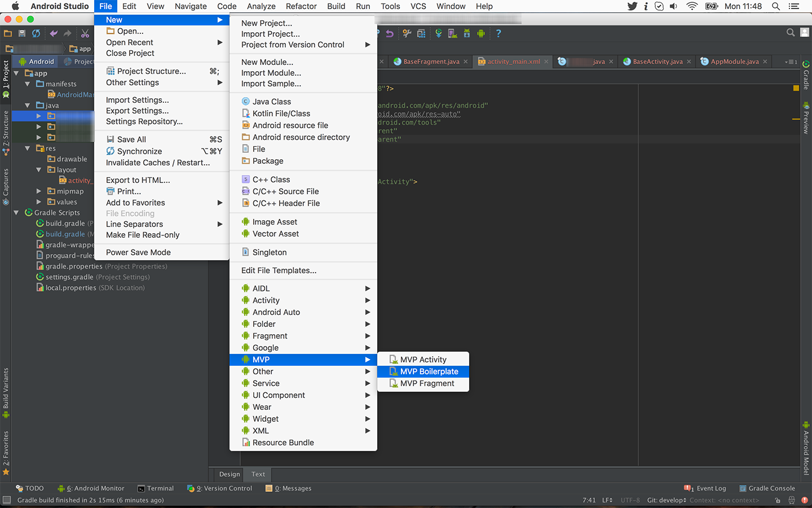Click the status bar lock icon
The image size is (812, 508).
coord(778,500)
